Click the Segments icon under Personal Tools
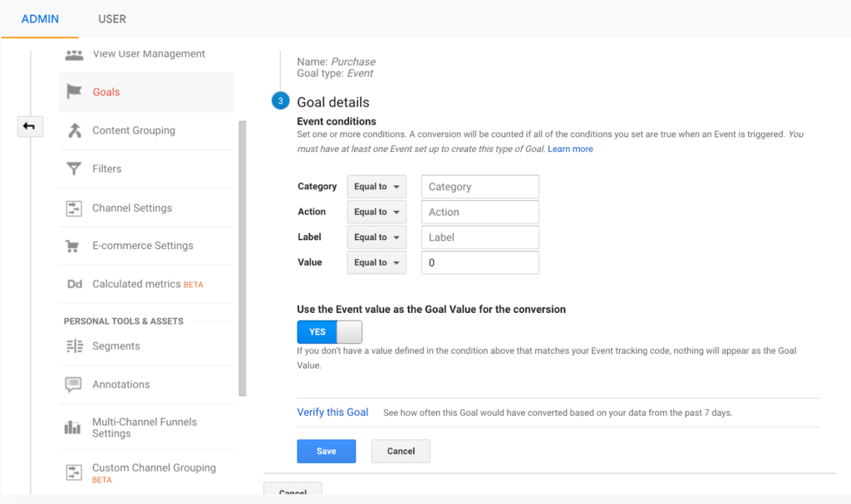851x504 pixels. [75, 346]
